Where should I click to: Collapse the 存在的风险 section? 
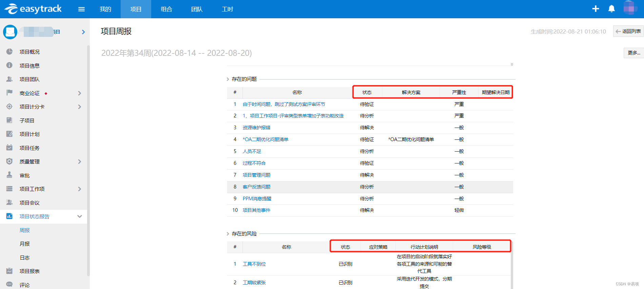(228, 234)
